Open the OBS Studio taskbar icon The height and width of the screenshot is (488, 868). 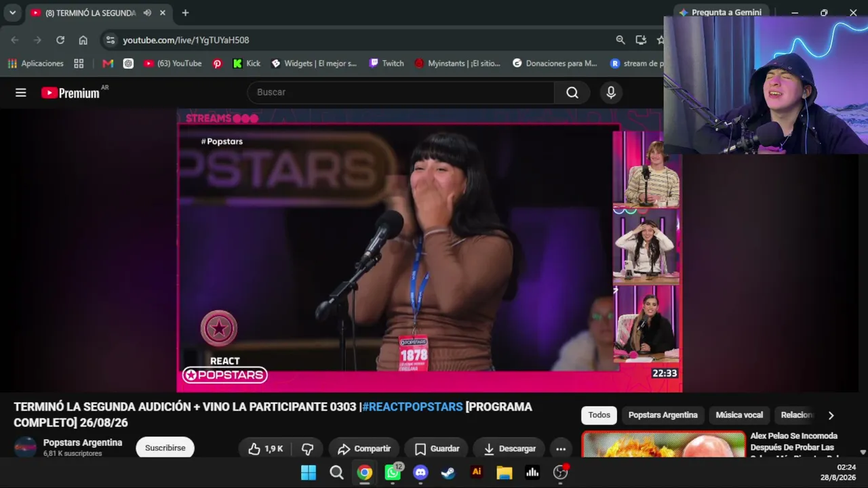560,472
